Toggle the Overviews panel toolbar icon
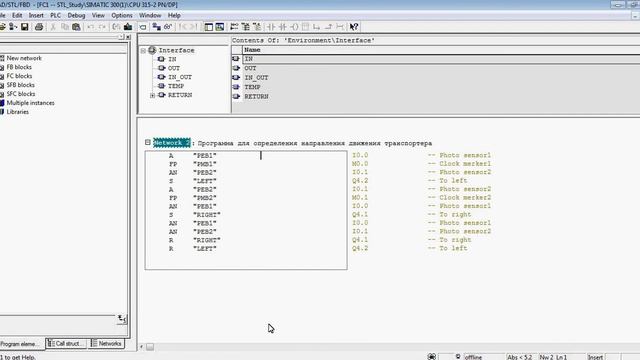 (209, 27)
